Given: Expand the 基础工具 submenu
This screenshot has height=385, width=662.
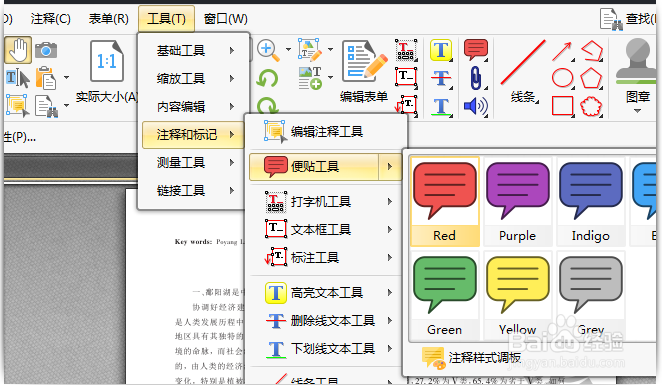Looking at the screenshot, I should click(x=193, y=51).
